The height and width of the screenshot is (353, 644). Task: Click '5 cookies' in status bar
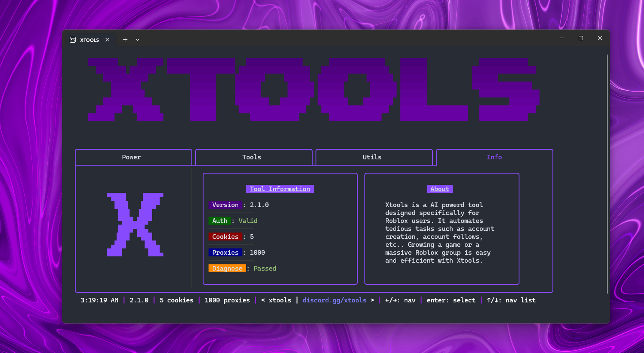[176, 300]
